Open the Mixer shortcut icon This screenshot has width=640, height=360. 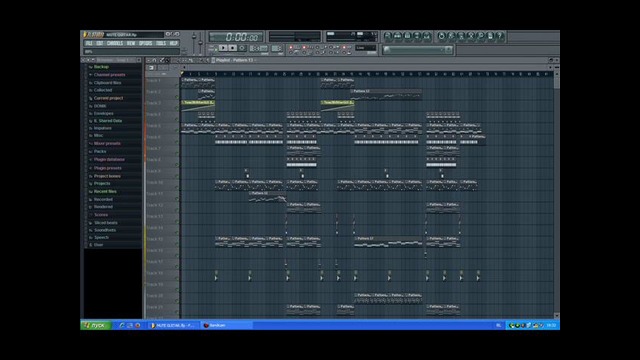point(427,36)
